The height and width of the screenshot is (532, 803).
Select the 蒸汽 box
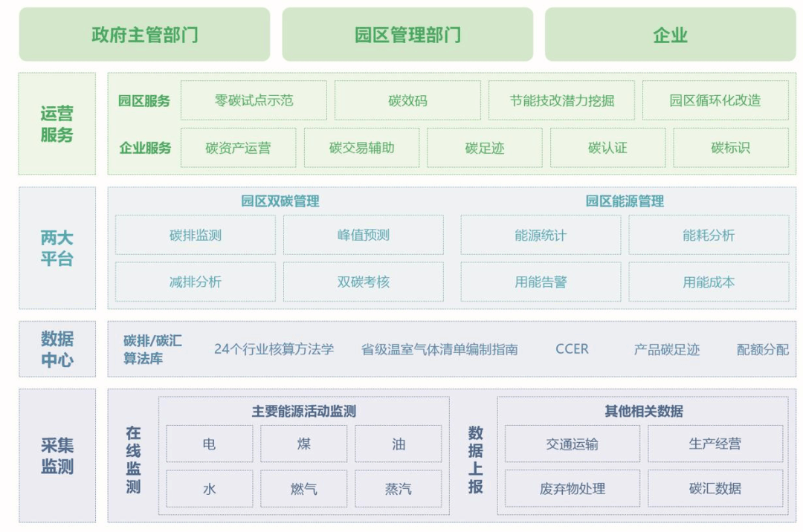click(399, 488)
